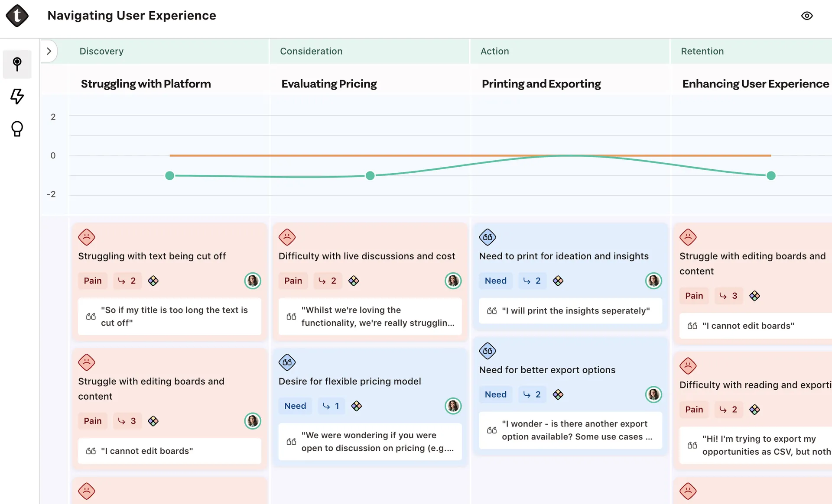Click the Consideration point on the sentiment curve
This screenshot has width=832, height=504.
(370, 175)
